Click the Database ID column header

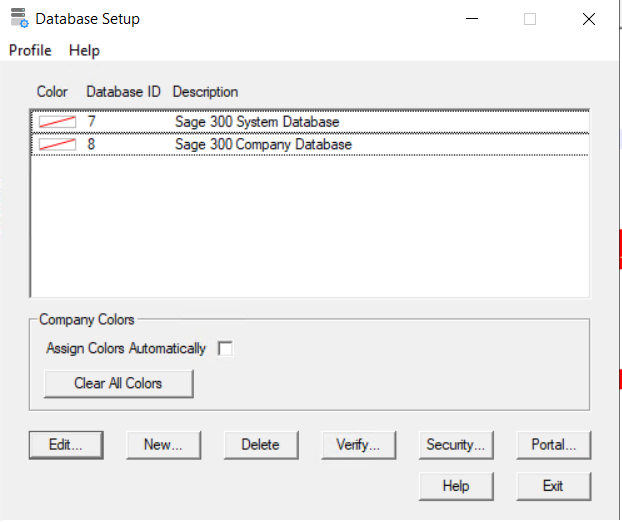[x=123, y=92]
